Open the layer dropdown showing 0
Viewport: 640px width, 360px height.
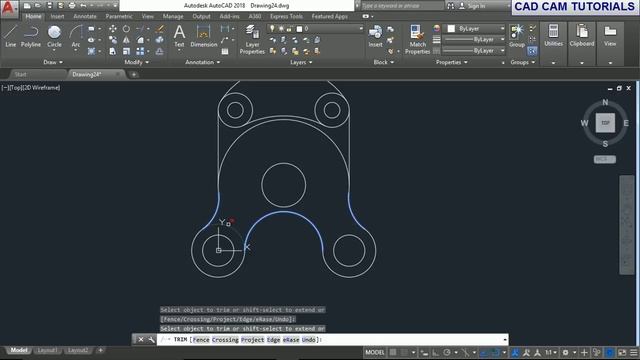[x=315, y=29]
